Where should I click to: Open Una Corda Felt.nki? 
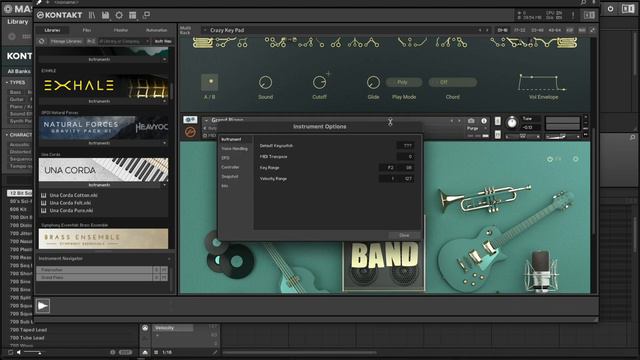pos(70,203)
